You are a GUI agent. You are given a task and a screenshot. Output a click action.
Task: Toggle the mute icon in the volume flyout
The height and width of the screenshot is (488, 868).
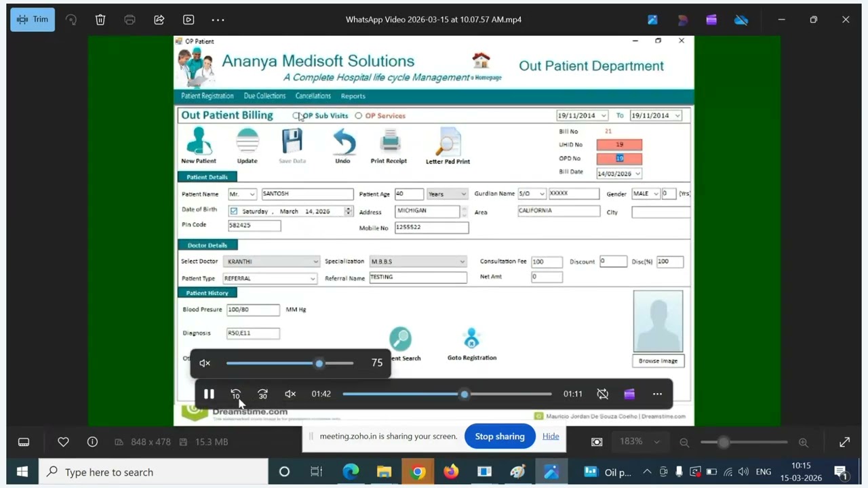click(205, 363)
